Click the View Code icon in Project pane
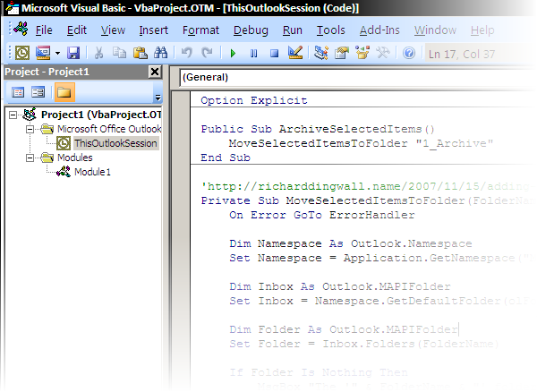The image size is (537, 392). 18,92
